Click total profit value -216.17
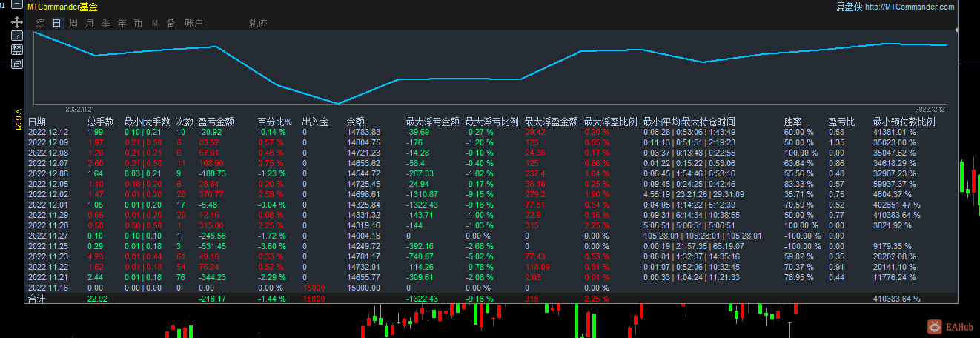Image resolution: width=980 pixels, height=338 pixels. pyautogui.click(x=213, y=299)
